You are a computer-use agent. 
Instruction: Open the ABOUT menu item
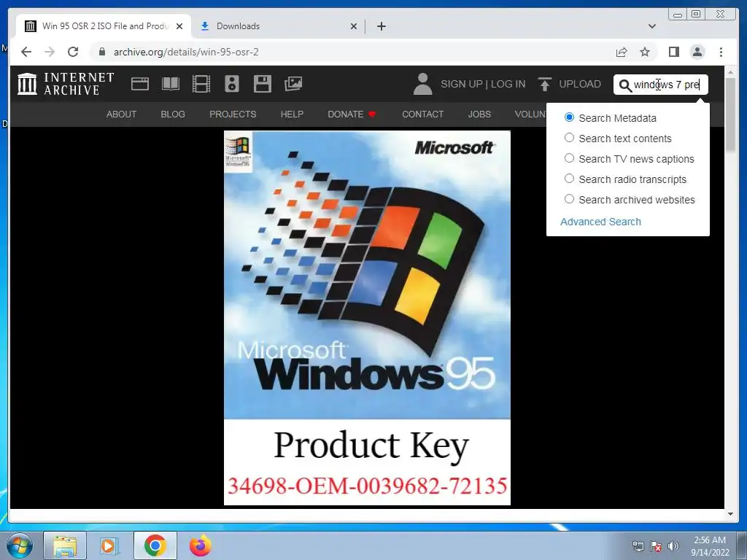point(122,114)
